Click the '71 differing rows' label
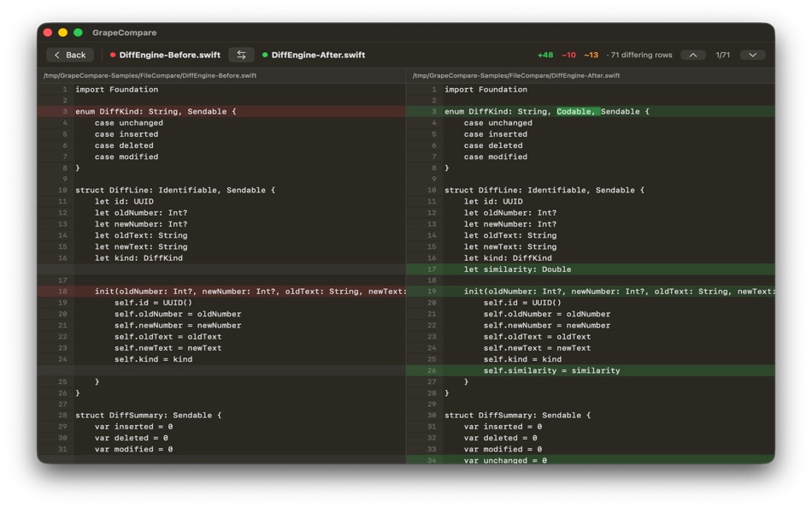Image resolution: width=812 pixels, height=508 pixels. [x=641, y=55]
